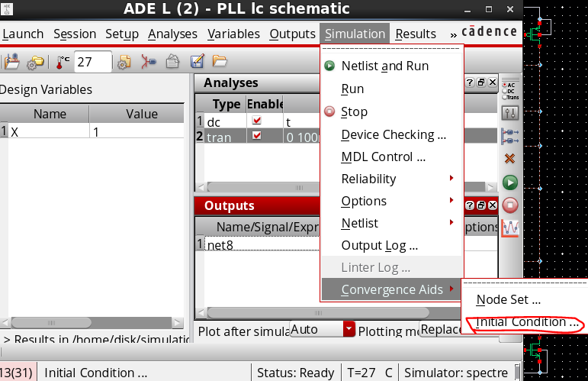This screenshot has width=588, height=381.
Task: Close the Outputs panel
Action: click(x=493, y=205)
